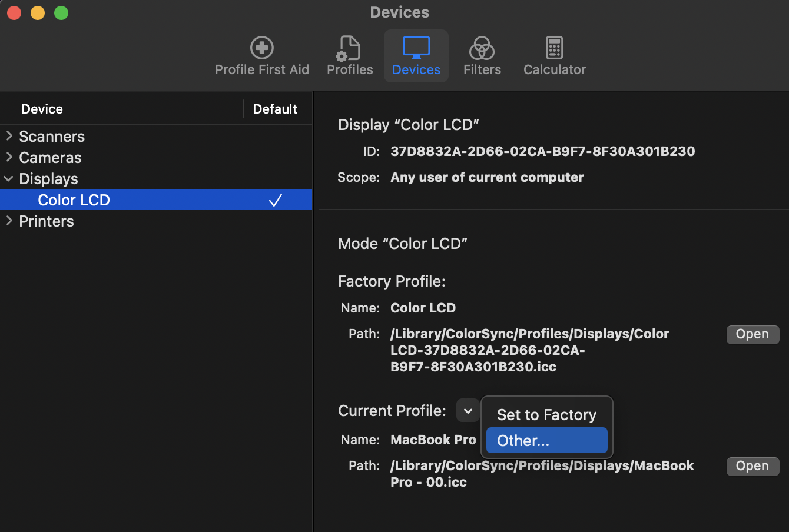The width and height of the screenshot is (789, 532).
Task: Click the green zoom window button
Action: pyautogui.click(x=61, y=13)
